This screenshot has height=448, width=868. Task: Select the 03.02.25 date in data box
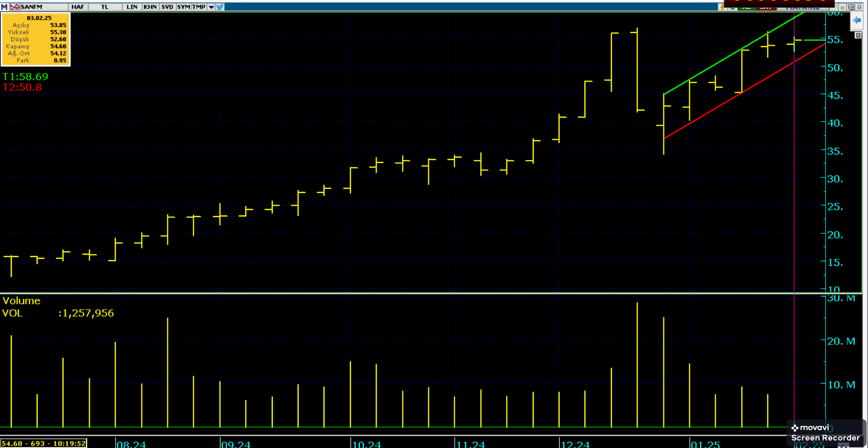(39, 18)
